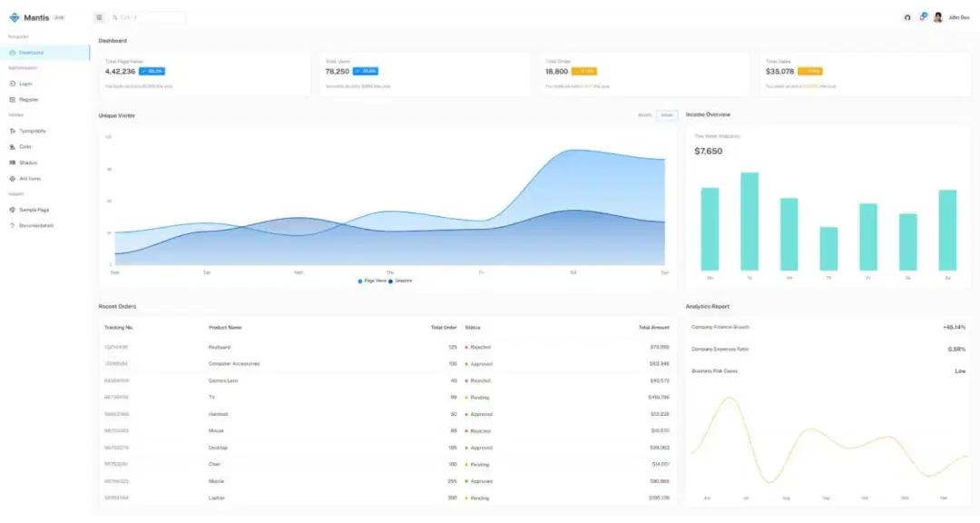
Task: Collapse the sidebar with the hamburger menu
Action: pos(98,16)
